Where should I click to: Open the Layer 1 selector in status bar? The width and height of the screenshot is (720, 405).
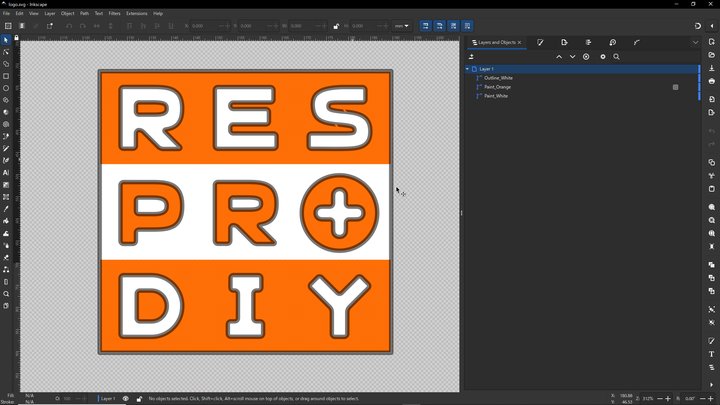coord(107,399)
